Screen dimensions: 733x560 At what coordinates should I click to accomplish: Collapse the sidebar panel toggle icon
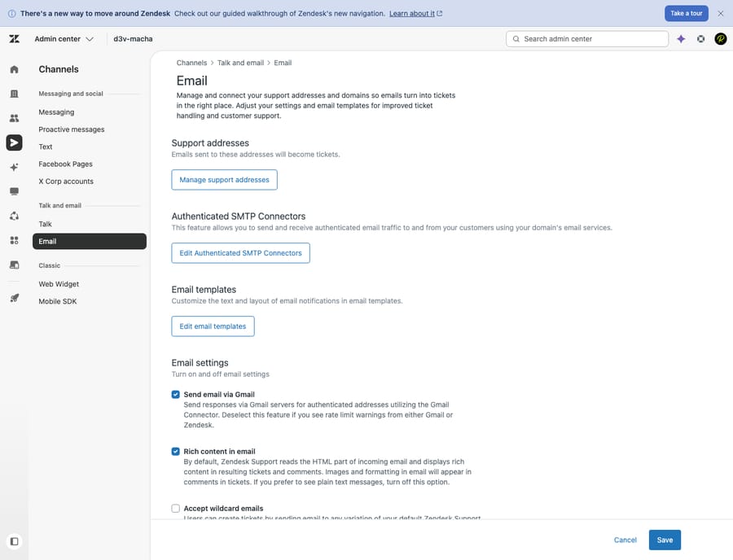[14, 541]
